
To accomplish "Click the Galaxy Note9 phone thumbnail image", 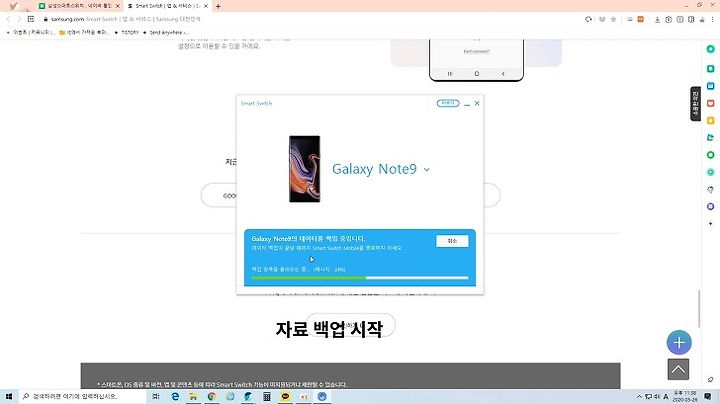I will point(304,168).
